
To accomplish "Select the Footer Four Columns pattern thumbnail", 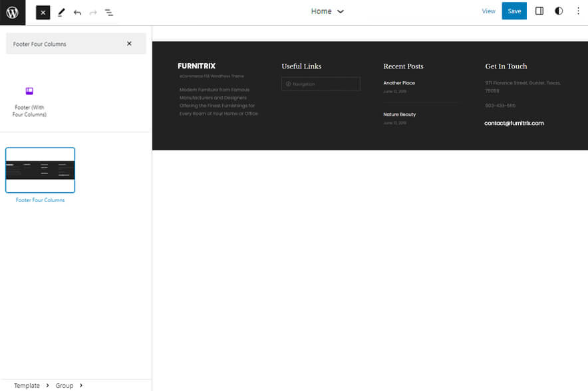I will (x=40, y=170).
